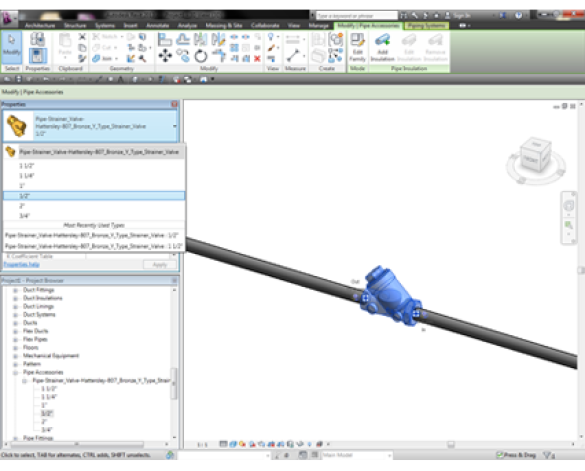Image resolution: width=585 pixels, height=471 pixels.
Task: Click the Project Browser horizontal scrollbar thumb
Action: pyautogui.click(x=77, y=444)
